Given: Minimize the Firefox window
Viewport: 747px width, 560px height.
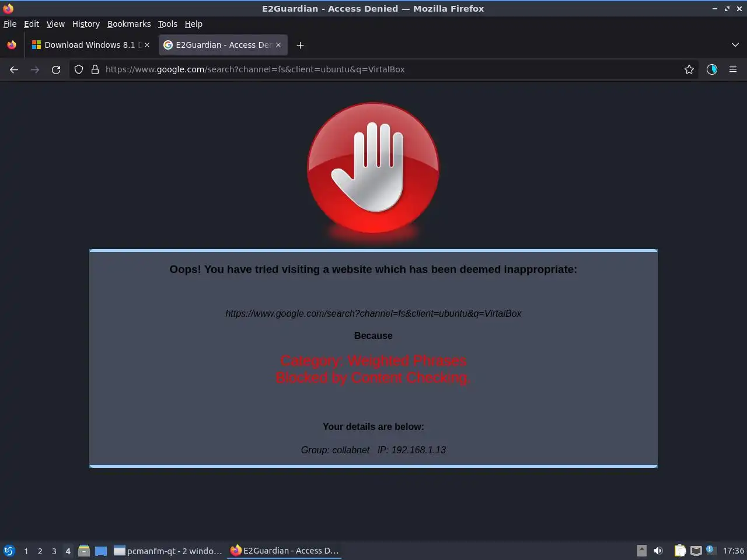Looking at the screenshot, I should point(715,9).
